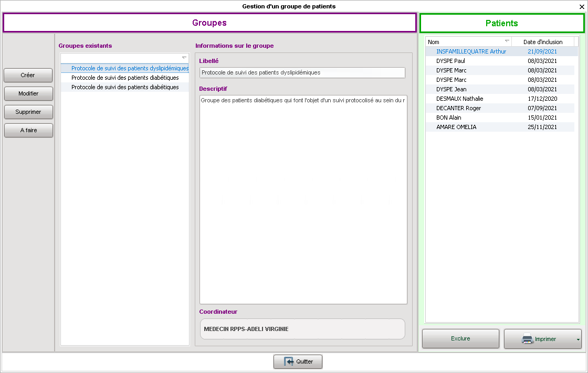Choose patient BON Alain
Viewport: 588px width, 373px height.
point(449,118)
